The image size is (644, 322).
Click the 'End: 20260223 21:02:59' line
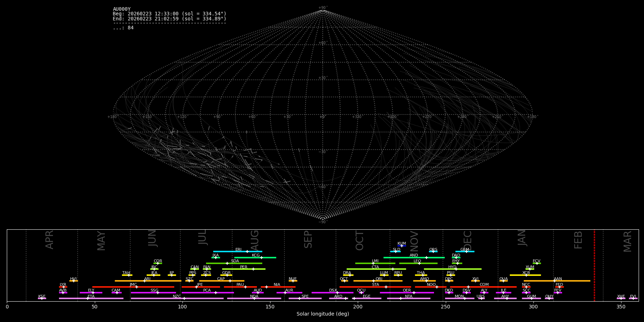[x=170, y=19]
